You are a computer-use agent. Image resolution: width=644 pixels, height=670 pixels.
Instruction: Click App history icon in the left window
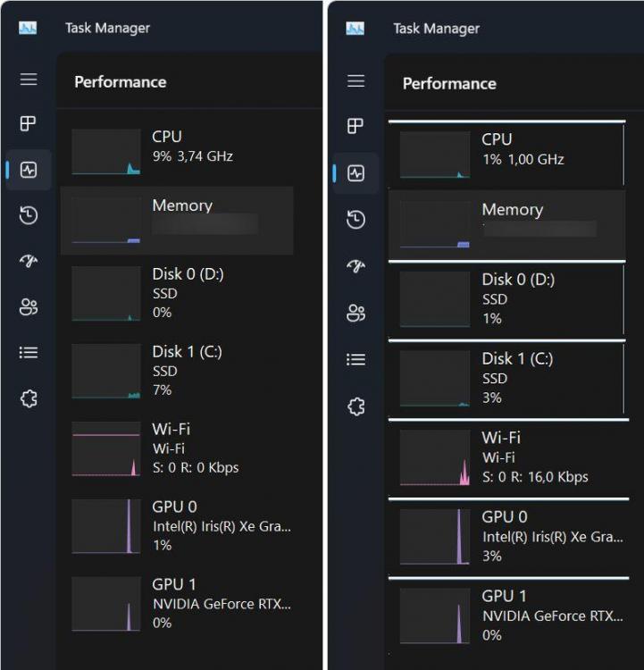tap(29, 215)
